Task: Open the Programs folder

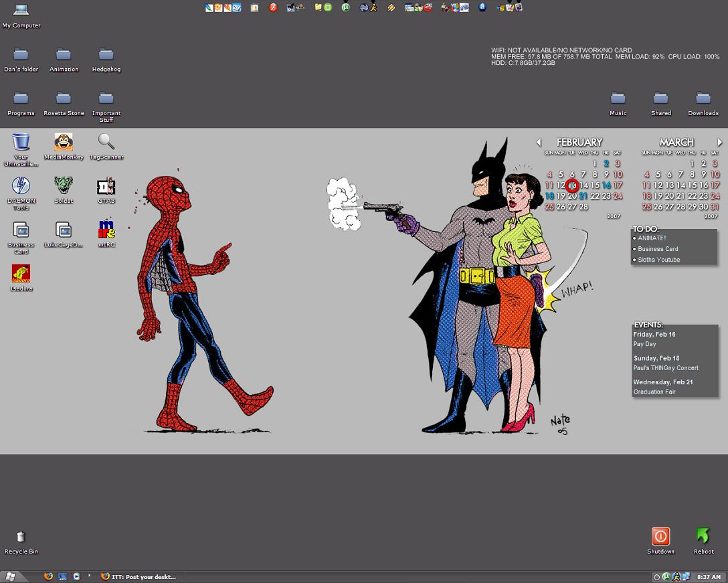Action: [x=21, y=104]
